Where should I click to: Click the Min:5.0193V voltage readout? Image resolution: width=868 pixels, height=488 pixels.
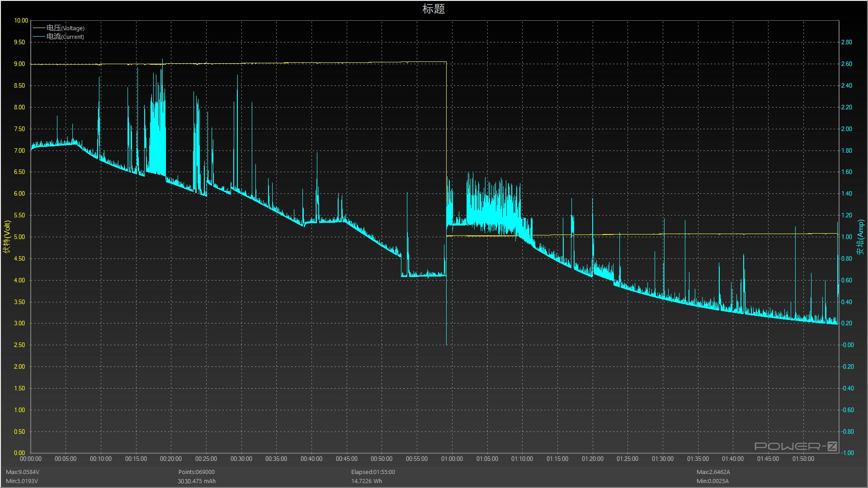point(22,481)
